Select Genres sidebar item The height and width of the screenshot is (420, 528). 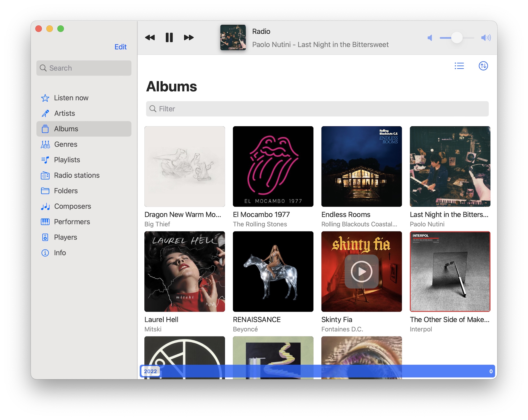tap(84, 144)
